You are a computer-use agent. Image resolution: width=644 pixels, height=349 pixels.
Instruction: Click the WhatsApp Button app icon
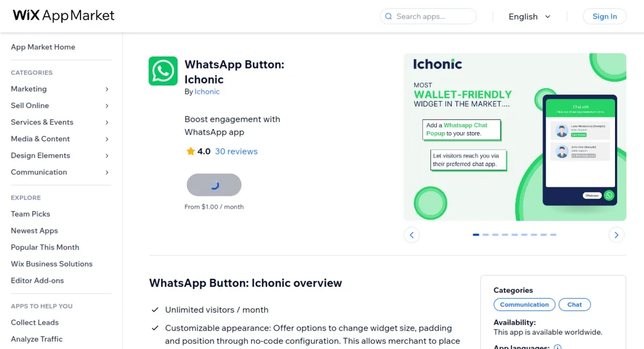[163, 70]
